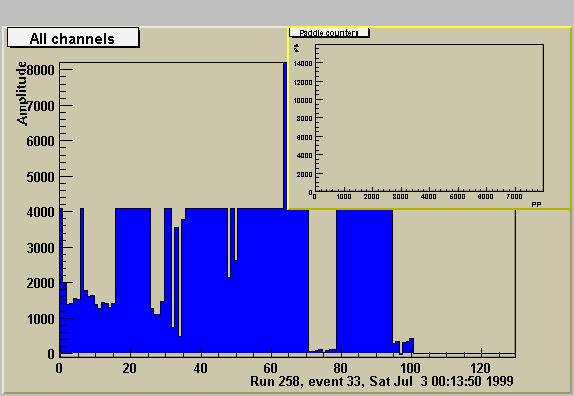Click the low bins near channel 75
574x396 pixels.
pos(322,351)
